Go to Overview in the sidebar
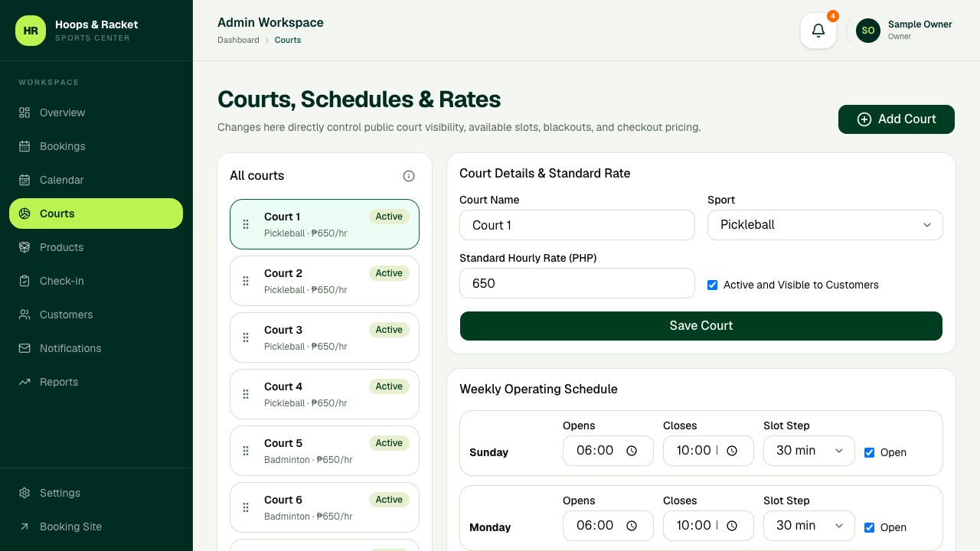The image size is (980, 551). tap(96, 112)
